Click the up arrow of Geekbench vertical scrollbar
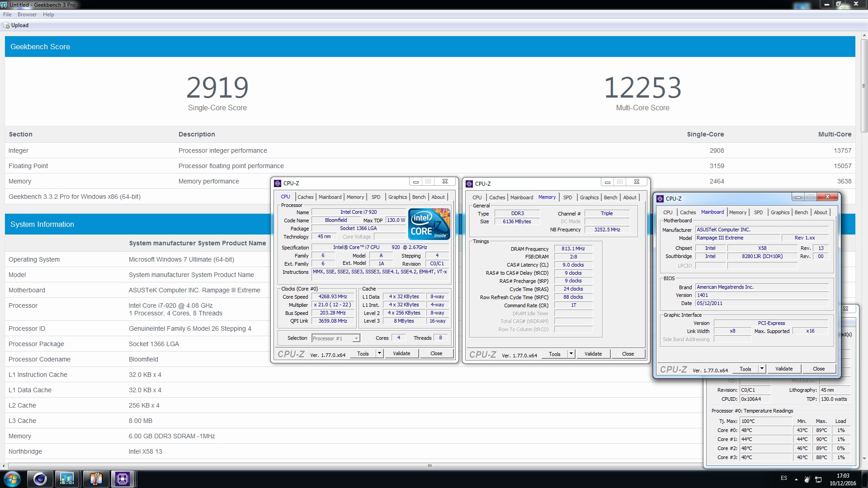This screenshot has width=868, height=488. [864, 36]
